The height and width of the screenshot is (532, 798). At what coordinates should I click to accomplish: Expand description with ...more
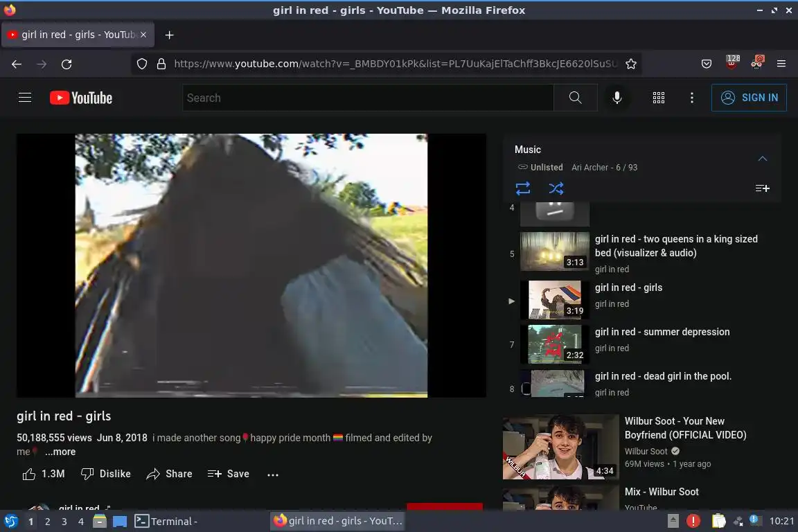[60, 452]
